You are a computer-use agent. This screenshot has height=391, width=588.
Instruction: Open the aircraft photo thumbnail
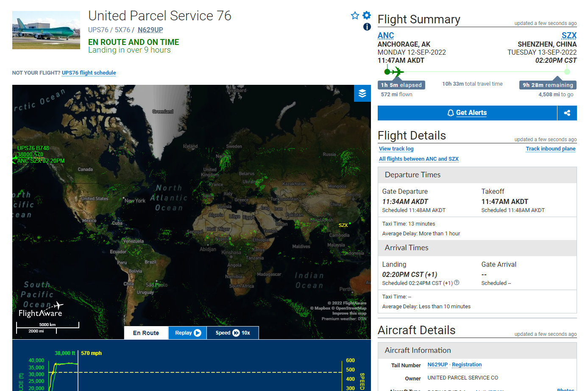coord(46,30)
